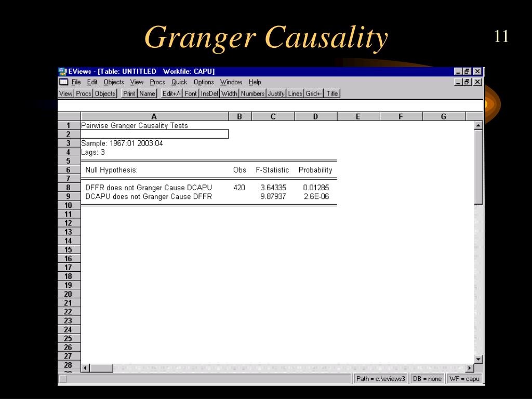Open the Objects menu
This screenshot has width=532, height=399.
[114, 82]
